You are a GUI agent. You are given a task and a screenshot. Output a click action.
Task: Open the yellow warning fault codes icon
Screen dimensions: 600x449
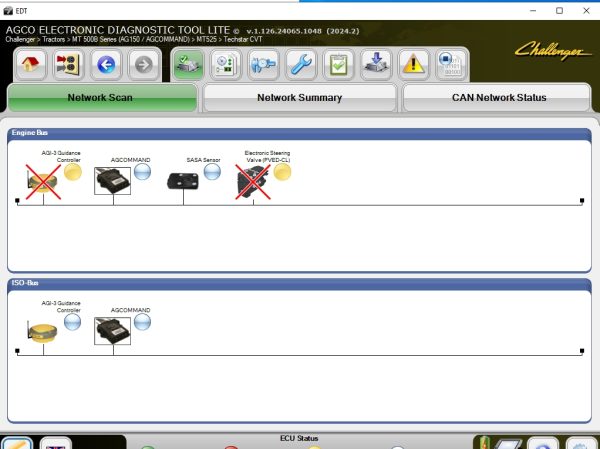414,65
